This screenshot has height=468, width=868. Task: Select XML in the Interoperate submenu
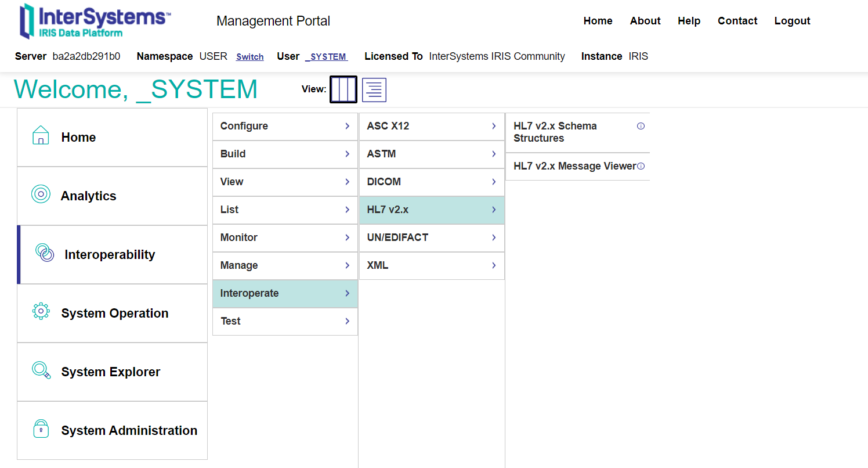pos(432,265)
